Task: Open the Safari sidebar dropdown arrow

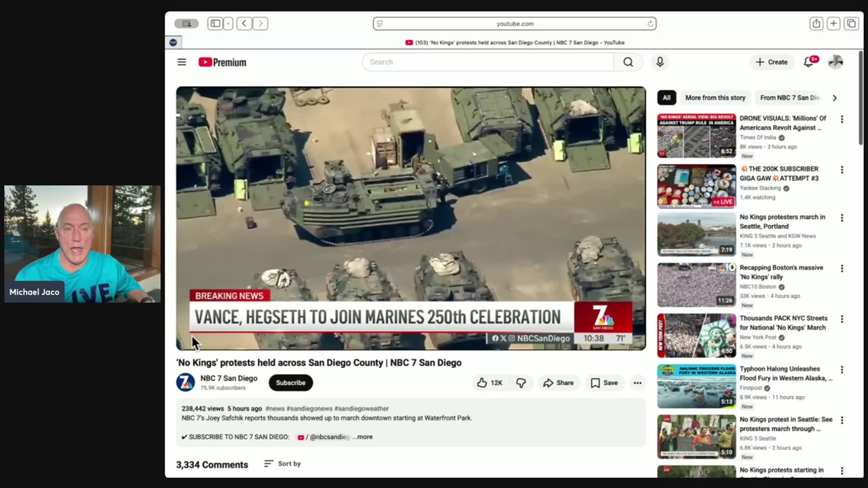Action: [x=228, y=24]
